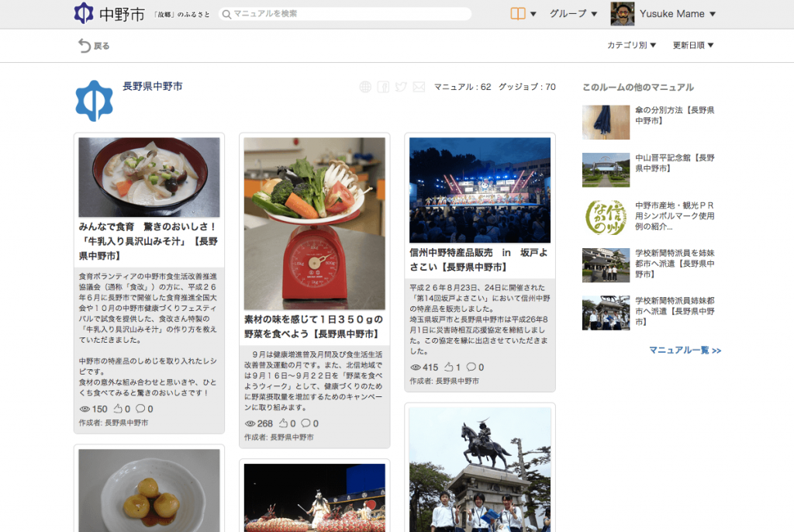
Task: Open the みんなで食育 みそ汁 card title
Action: pyautogui.click(x=149, y=241)
